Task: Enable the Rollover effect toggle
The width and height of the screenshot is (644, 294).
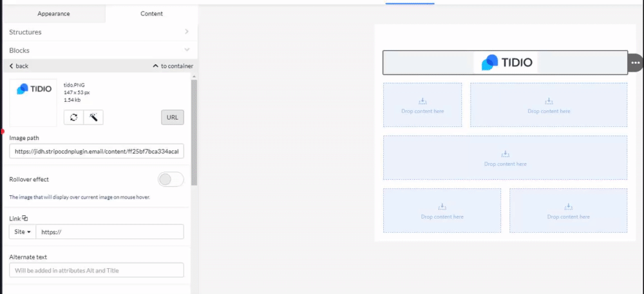Action: (171, 179)
